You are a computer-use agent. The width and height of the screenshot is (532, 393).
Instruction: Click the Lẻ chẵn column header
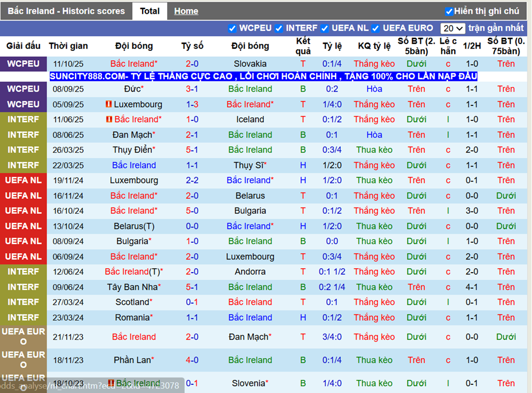coord(448,46)
